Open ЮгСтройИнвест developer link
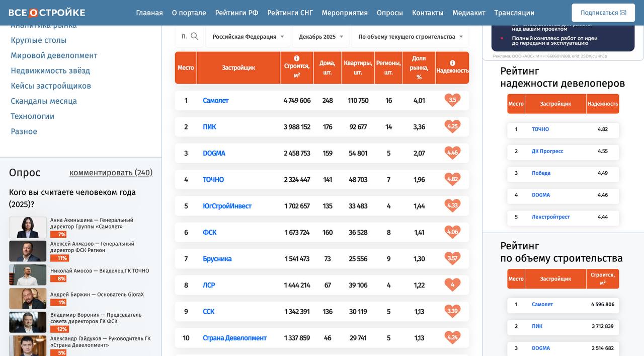Screen dimensions: 644x356 (x=227, y=206)
